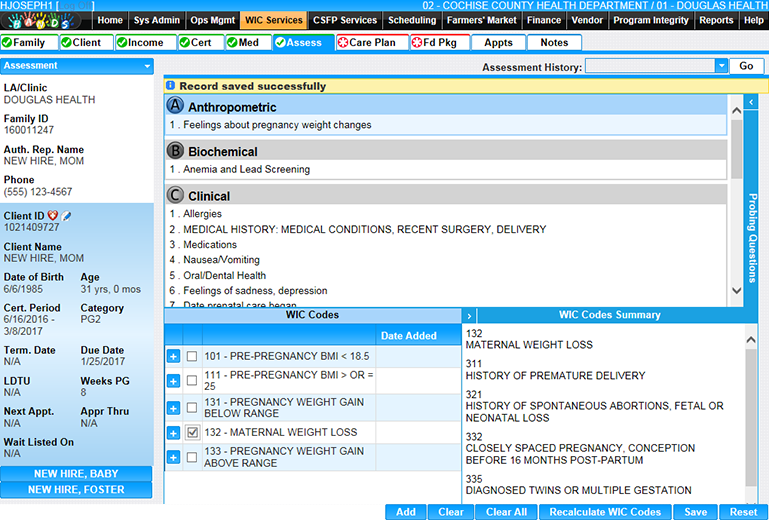769x520 pixels.
Task: Select the NEW HIRE, BABY family member
Action: (77, 474)
